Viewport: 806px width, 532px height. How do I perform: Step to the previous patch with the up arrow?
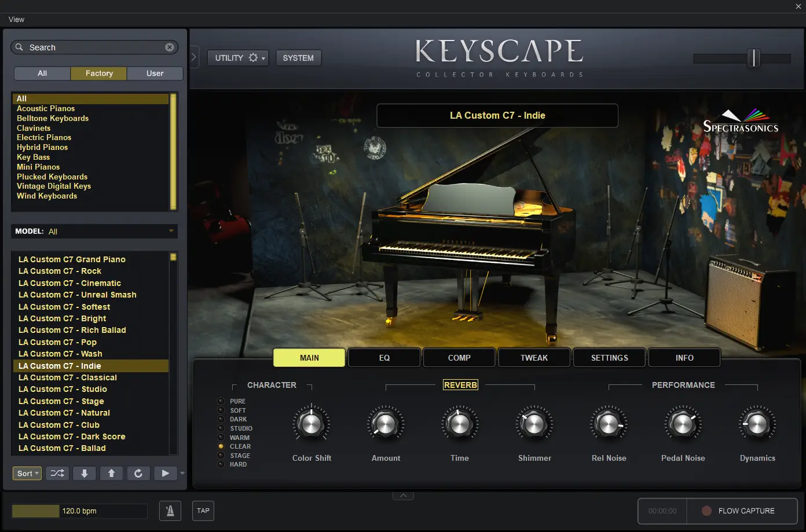[x=111, y=474]
